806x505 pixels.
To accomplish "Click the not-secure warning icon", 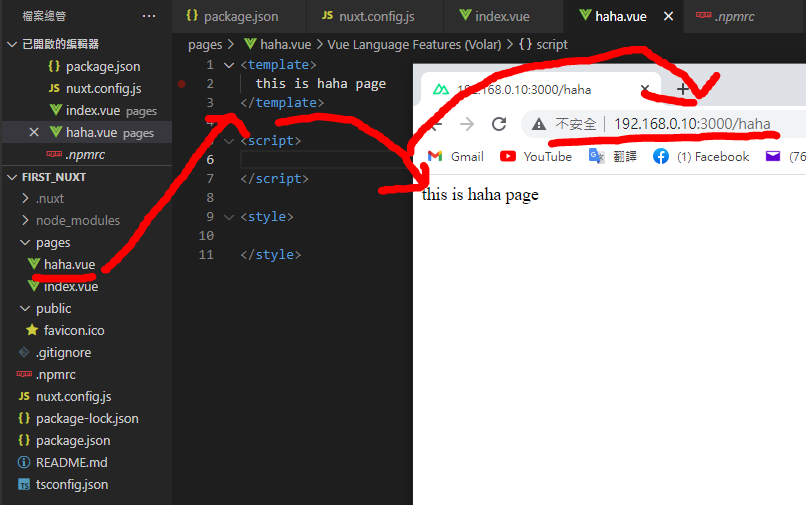I will point(539,124).
